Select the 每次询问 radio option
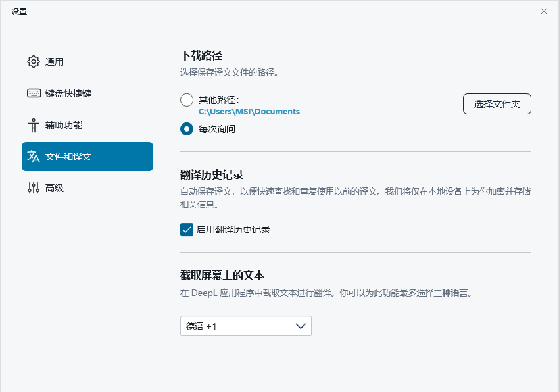This screenshot has height=392, width=559. point(187,129)
